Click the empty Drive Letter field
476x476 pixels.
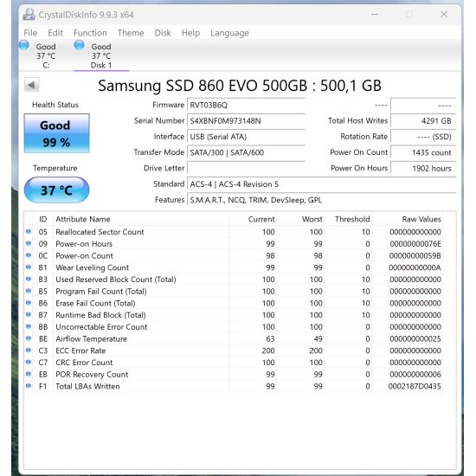[x=246, y=168]
